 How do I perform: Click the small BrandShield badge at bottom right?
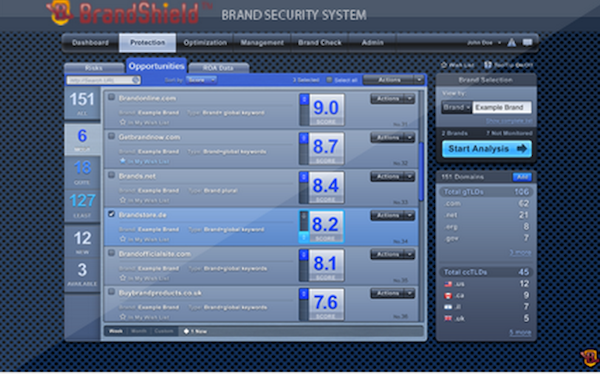[590, 358]
